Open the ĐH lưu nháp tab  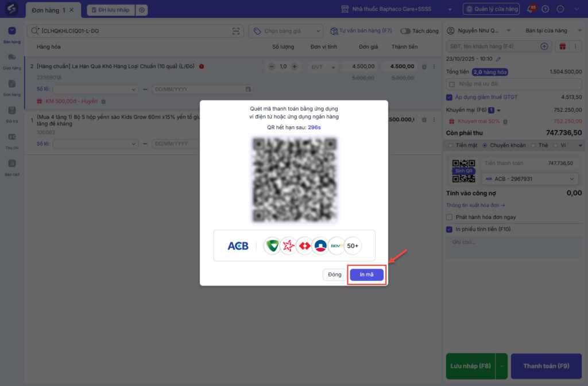111,10
